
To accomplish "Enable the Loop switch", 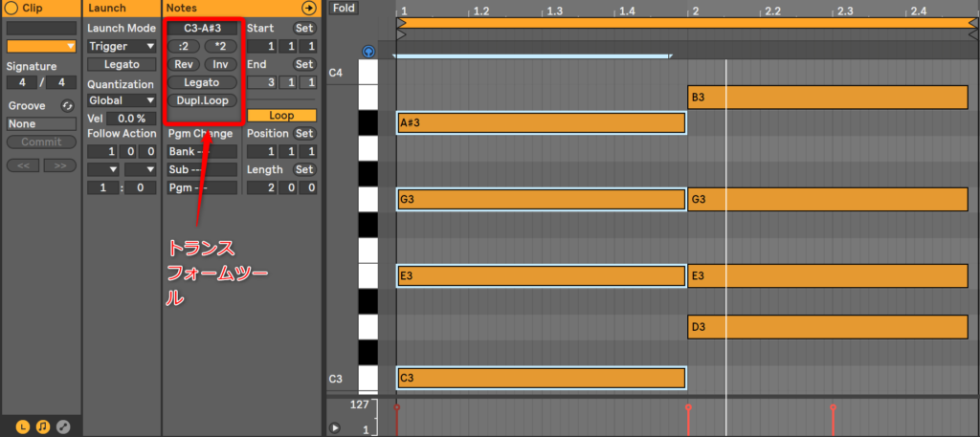I will (x=281, y=116).
